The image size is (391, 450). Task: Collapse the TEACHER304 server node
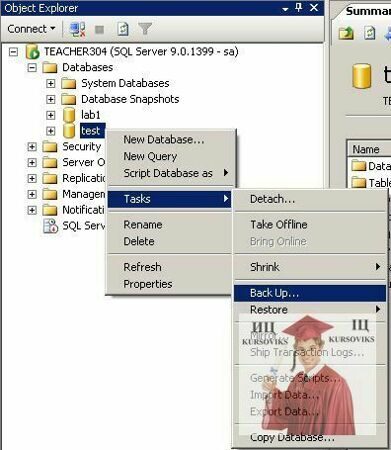(13, 52)
